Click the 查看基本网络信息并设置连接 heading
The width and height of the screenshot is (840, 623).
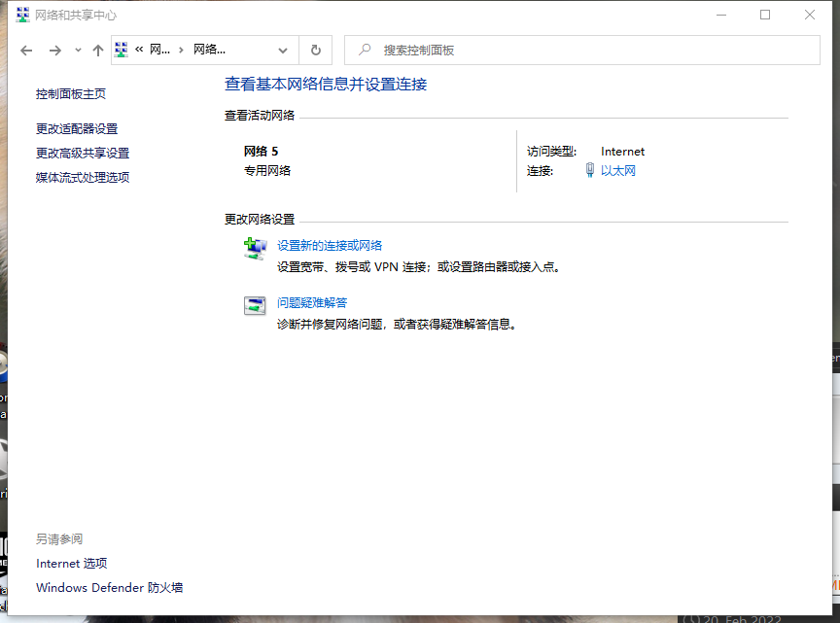(x=326, y=85)
